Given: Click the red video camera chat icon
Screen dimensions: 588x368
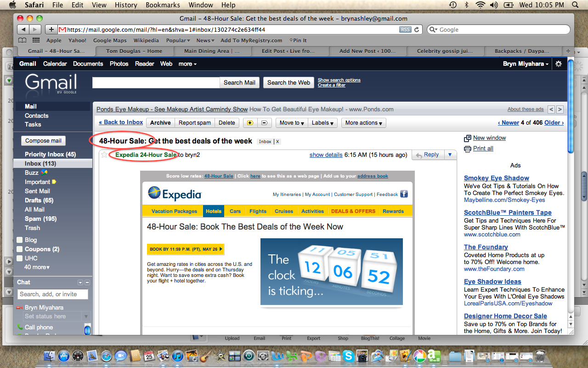Looking at the screenshot, I should point(20,307).
